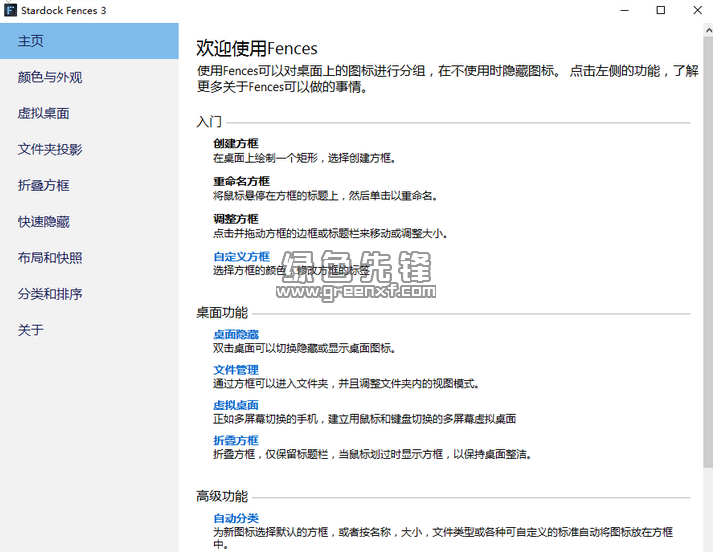Follow the 桌面隐藏 link
Viewport: 713px width, 552px height.
point(236,335)
